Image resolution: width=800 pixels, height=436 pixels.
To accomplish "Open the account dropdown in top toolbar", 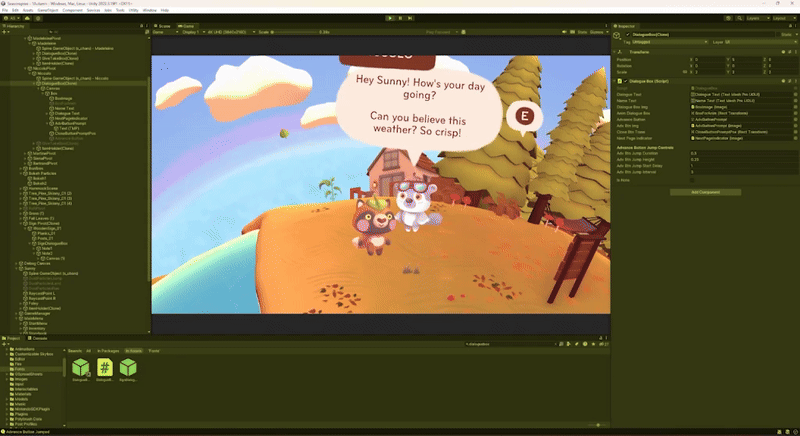I will point(12,18).
